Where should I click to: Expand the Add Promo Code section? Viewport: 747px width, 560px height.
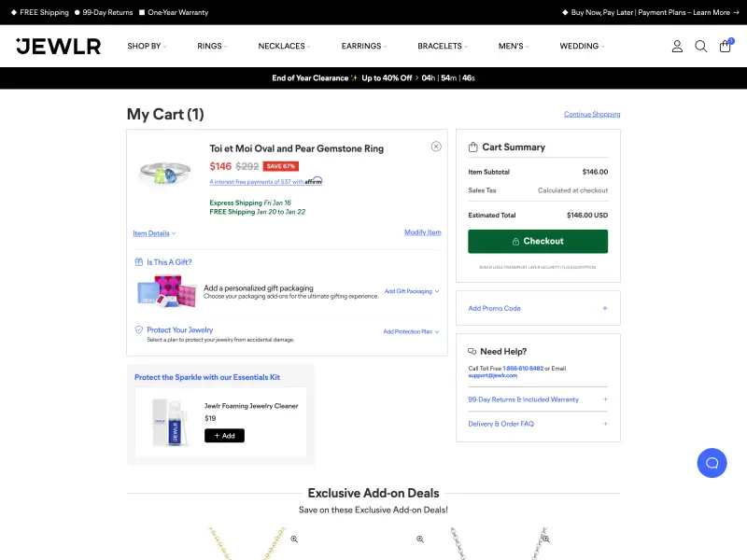(538, 308)
